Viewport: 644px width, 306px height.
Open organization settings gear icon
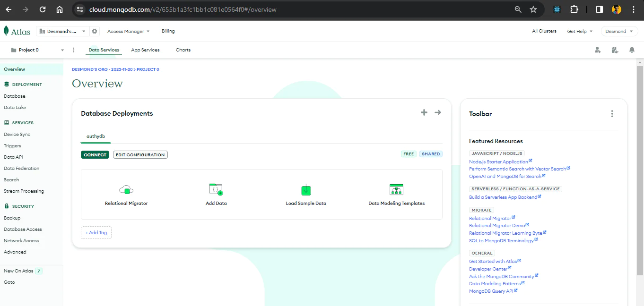click(95, 31)
